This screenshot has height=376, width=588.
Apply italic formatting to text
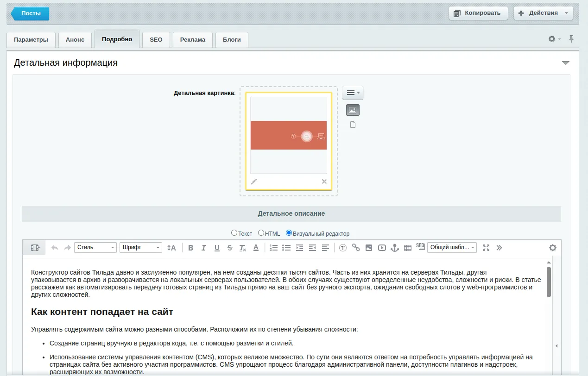[x=203, y=248]
